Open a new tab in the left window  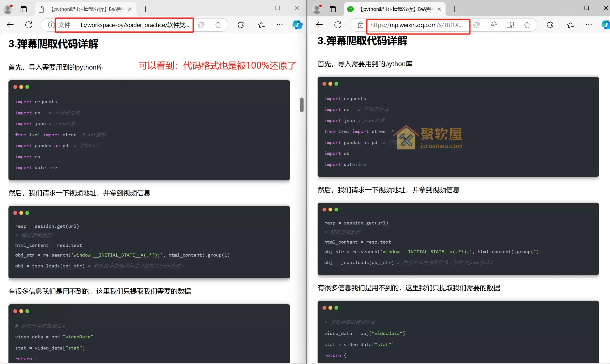(146, 9)
